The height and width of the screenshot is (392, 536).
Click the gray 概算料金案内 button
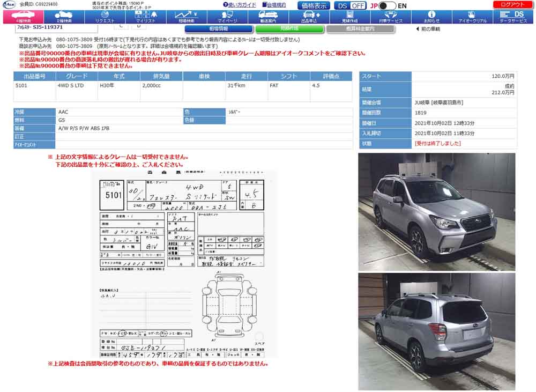coord(360,29)
